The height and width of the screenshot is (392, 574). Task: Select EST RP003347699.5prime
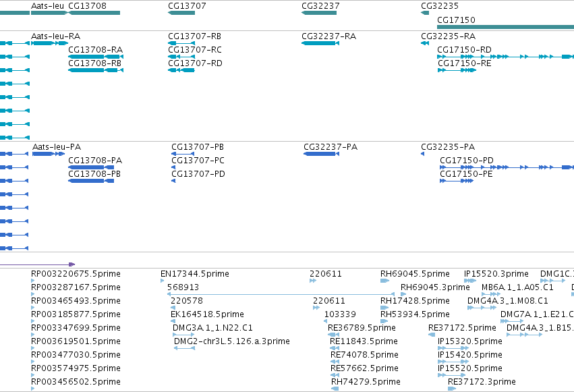(33, 335)
